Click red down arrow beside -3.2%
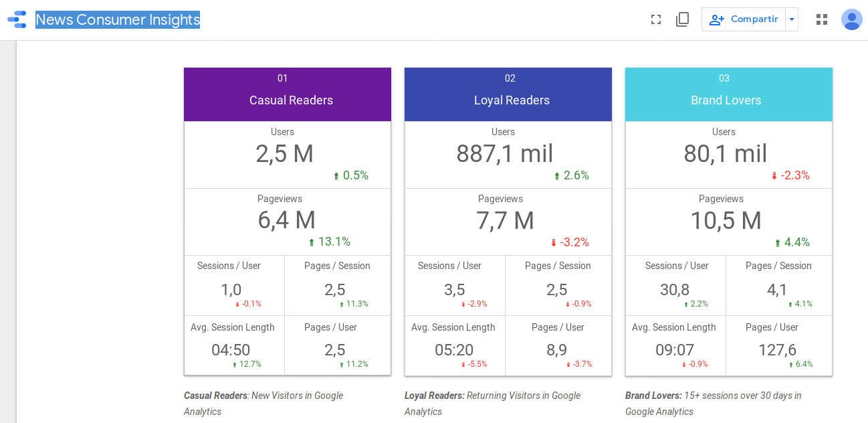This screenshot has height=423, width=868. (x=554, y=243)
